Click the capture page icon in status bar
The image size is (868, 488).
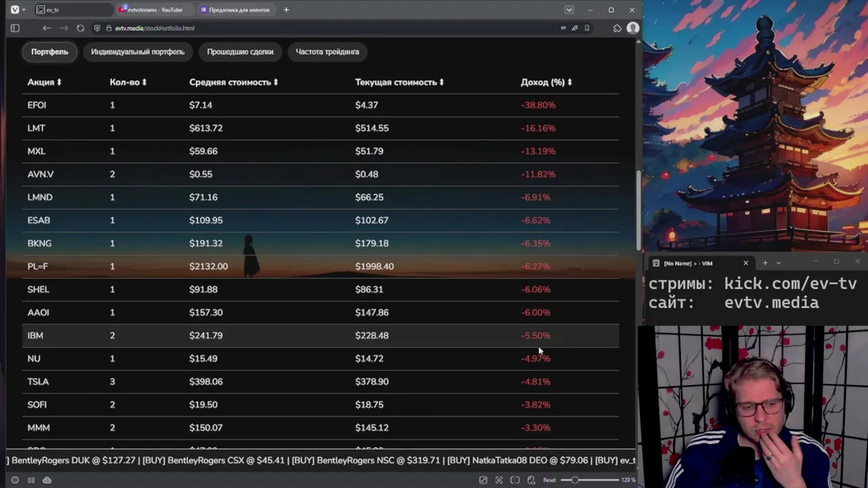[483, 480]
